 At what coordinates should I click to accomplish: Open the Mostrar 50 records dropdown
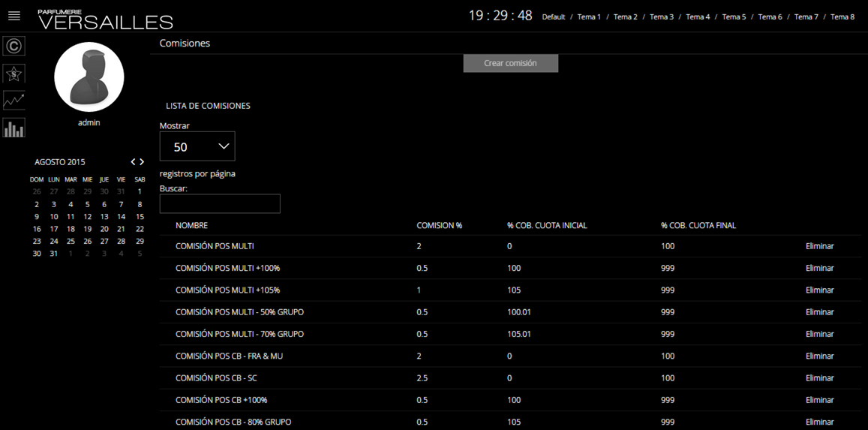coord(197,146)
